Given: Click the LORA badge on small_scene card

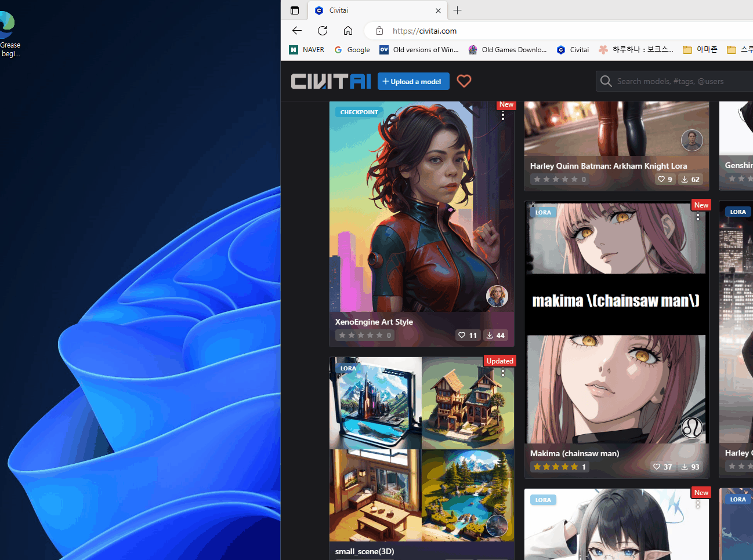Looking at the screenshot, I should [x=348, y=368].
